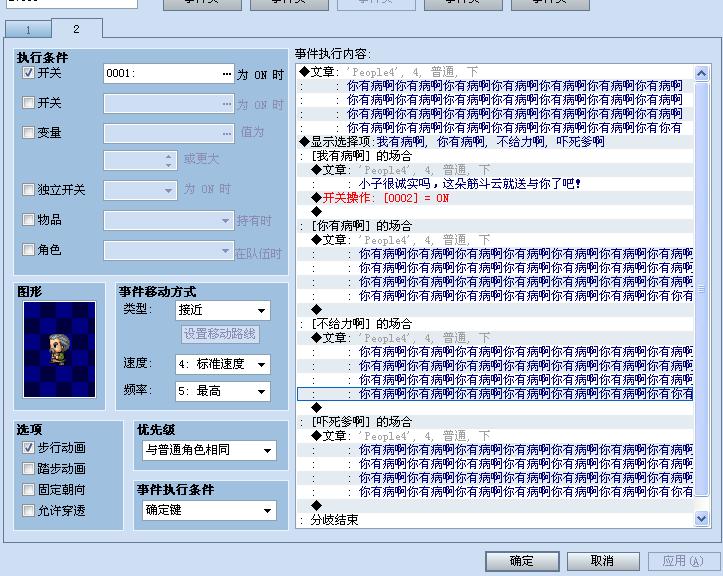Viewport: 723px width, 576px height.
Task: Enable the 允许穿透 option
Action: [29, 511]
